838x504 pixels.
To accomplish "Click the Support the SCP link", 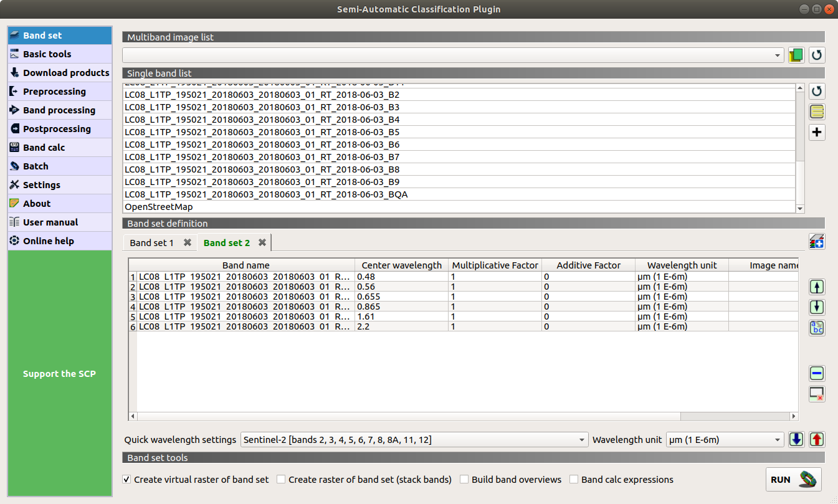I will tap(59, 374).
